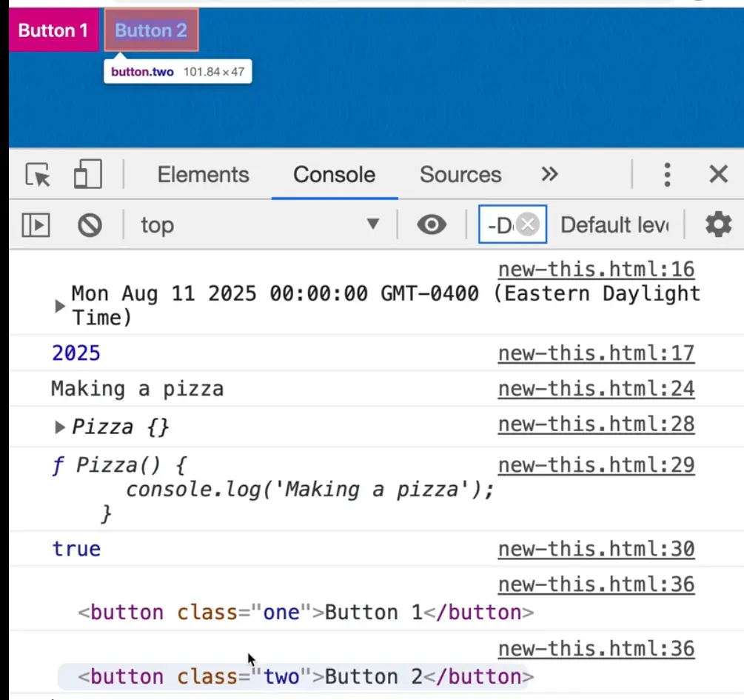Viewport: 744px width, 700px height.
Task: Clear the filter text with the x icon
Action: [528, 224]
